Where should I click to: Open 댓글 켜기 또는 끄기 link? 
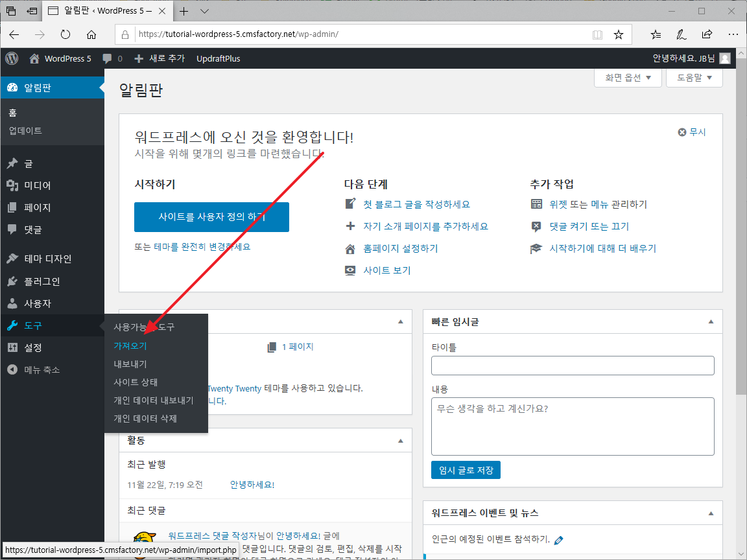pyautogui.click(x=589, y=226)
